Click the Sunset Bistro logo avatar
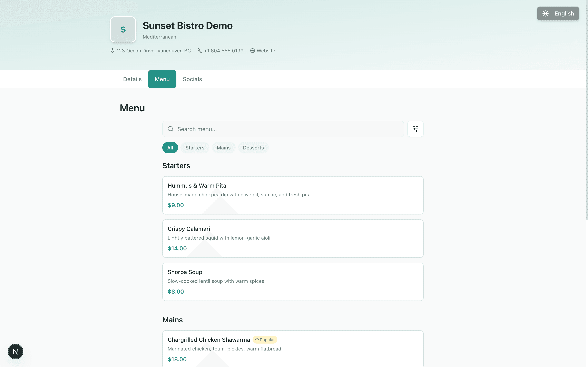 pyautogui.click(x=123, y=29)
